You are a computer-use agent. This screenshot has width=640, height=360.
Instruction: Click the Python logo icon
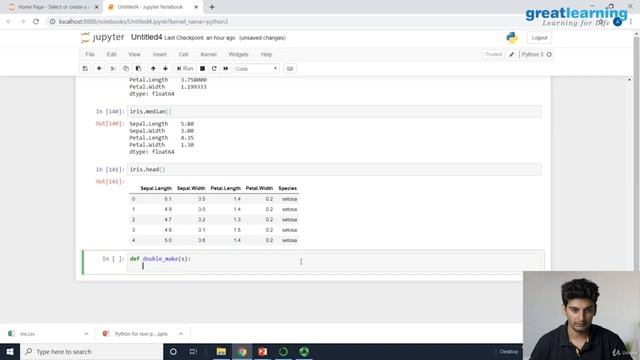pyautogui.click(x=512, y=38)
